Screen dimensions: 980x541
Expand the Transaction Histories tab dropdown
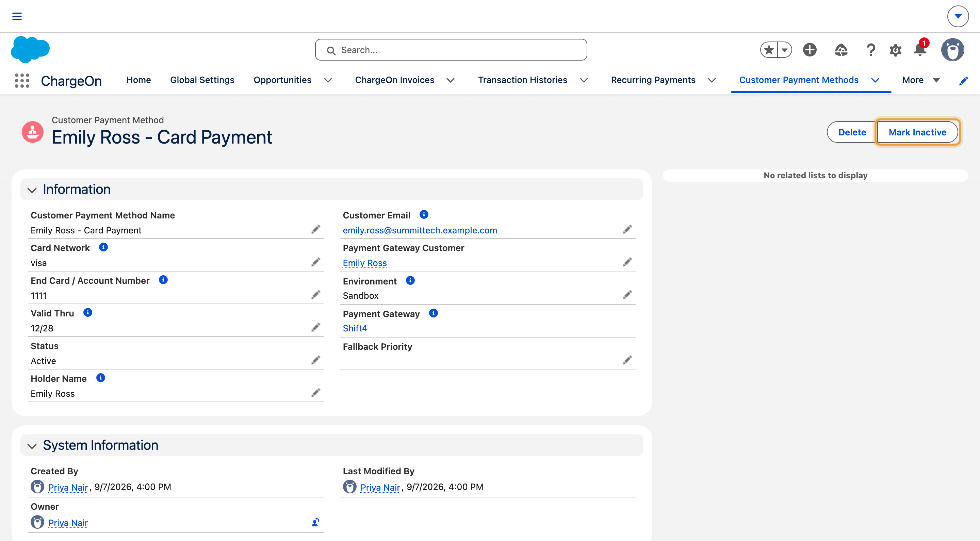coord(584,80)
